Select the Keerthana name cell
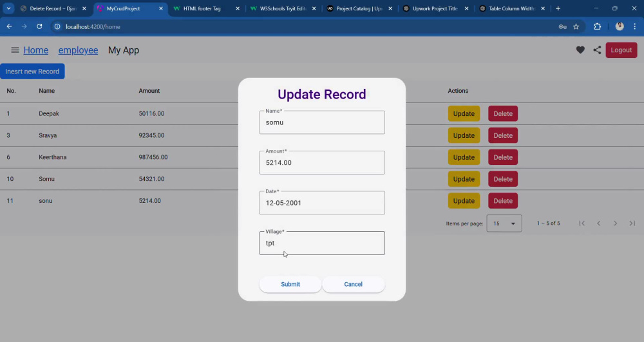 [53, 157]
